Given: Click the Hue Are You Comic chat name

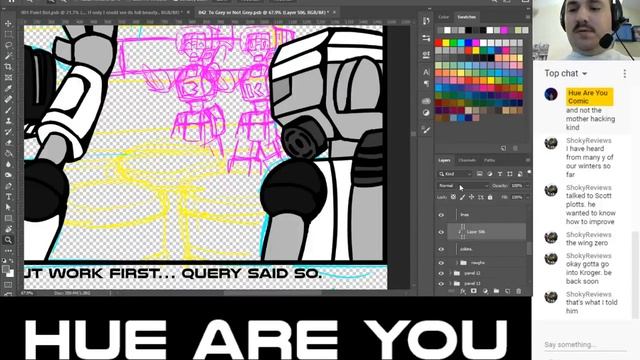Looking at the screenshot, I should (x=588, y=97).
